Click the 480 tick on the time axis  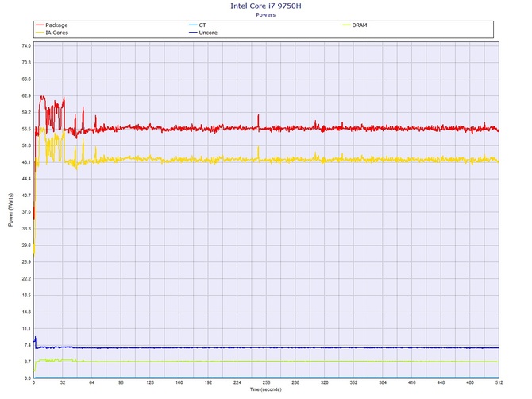[470, 382]
